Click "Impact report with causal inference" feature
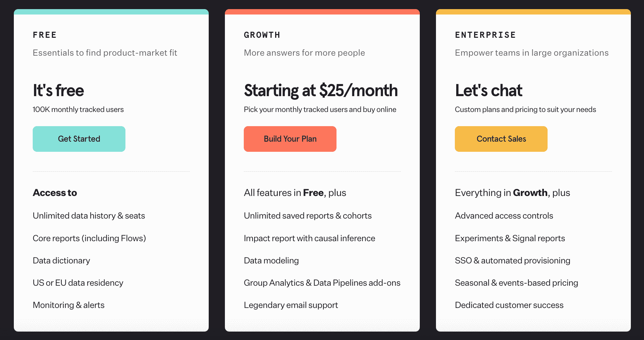 [x=310, y=238]
